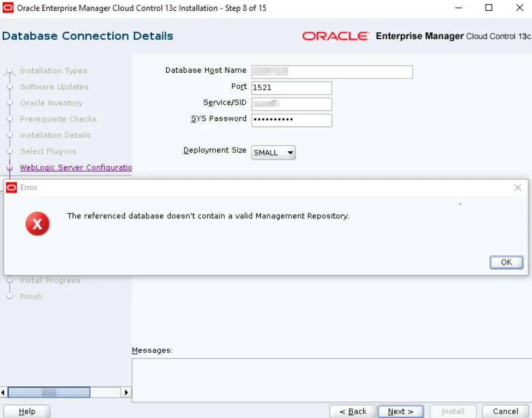Image resolution: width=532 pixels, height=418 pixels.
Task: Click the red error X icon
Action: pos(38,223)
